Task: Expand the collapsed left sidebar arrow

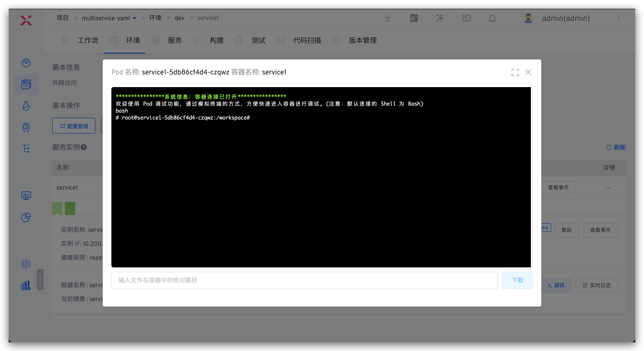Action: click(40, 279)
